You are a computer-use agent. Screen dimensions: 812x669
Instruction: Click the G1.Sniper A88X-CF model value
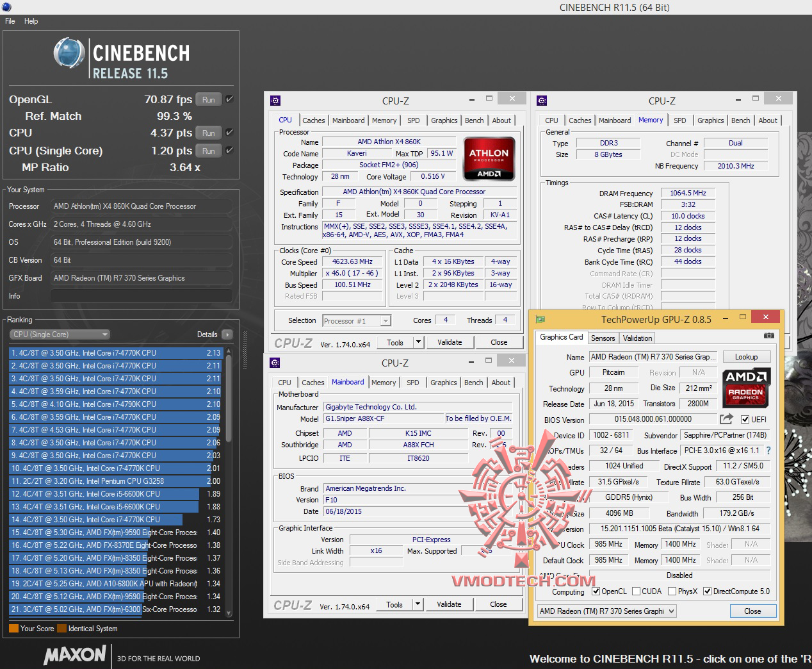(384, 418)
